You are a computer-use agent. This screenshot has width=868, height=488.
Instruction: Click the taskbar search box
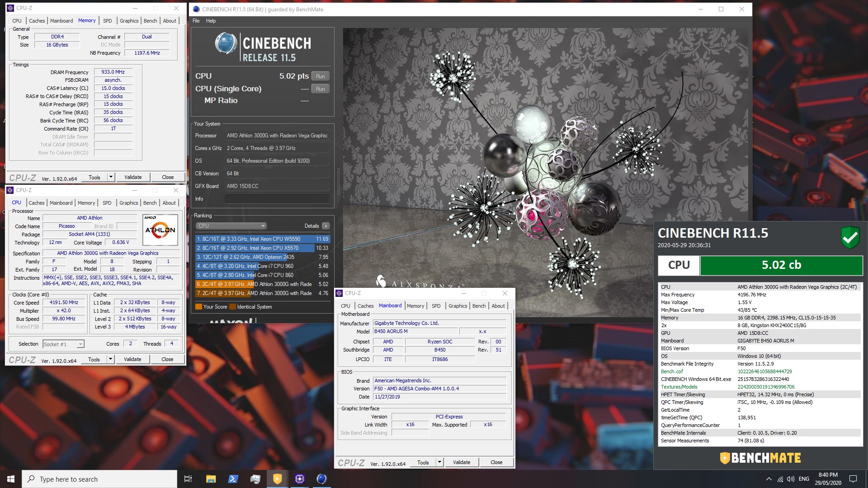99,479
